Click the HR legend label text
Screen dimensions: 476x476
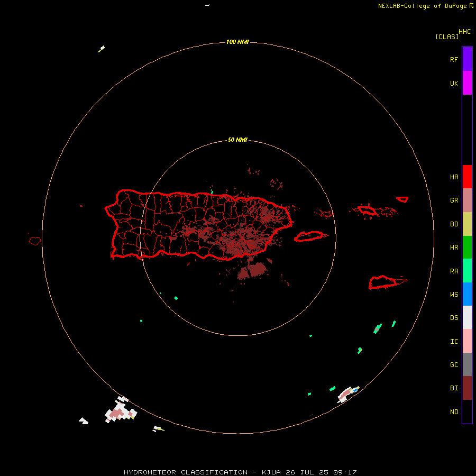coord(454,248)
